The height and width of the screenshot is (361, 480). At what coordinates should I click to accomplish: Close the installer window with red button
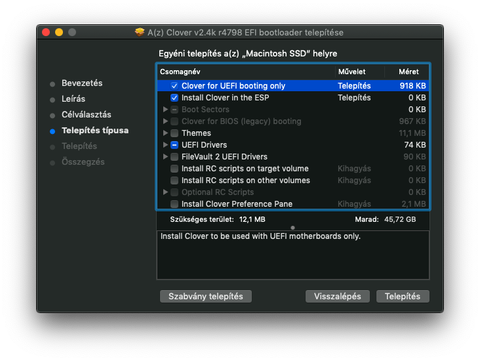point(46,32)
